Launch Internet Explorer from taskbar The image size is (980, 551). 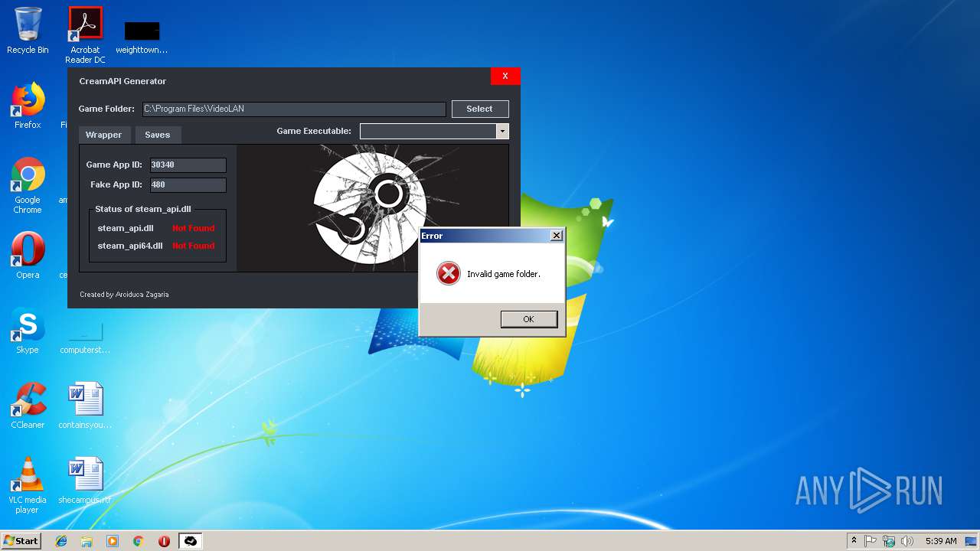(61, 541)
